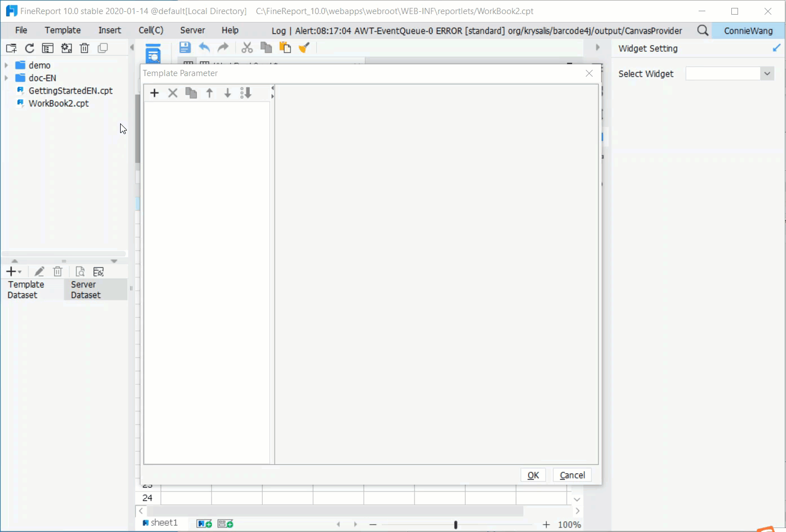The height and width of the screenshot is (532, 786).
Task: Increase zoom with the plus button
Action: pyautogui.click(x=546, y=525)
